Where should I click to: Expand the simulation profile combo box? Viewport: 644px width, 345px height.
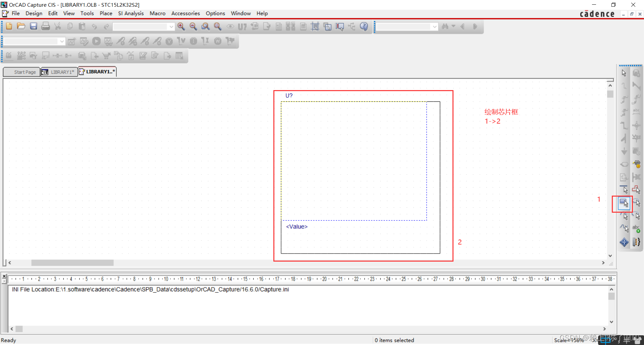coord(62,41)
